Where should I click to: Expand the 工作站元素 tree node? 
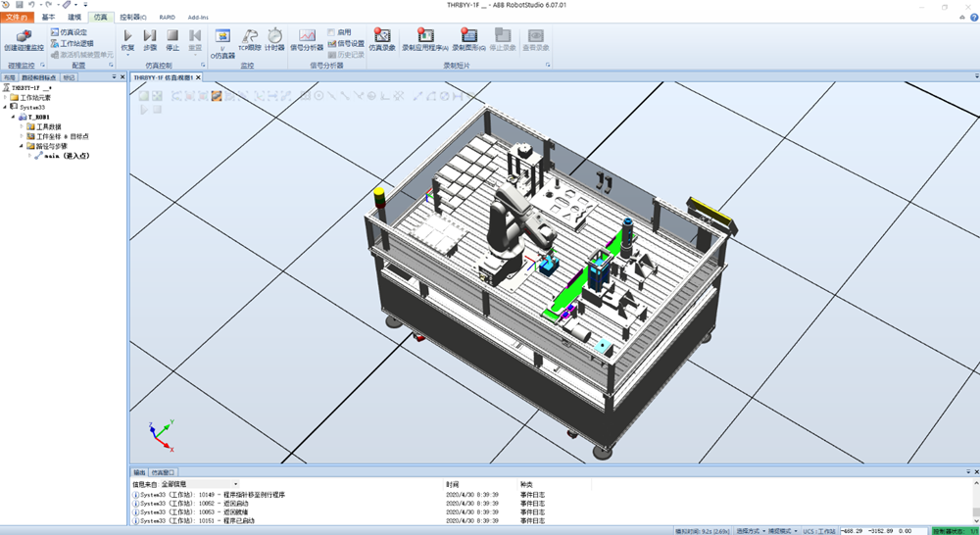(5, 97)
